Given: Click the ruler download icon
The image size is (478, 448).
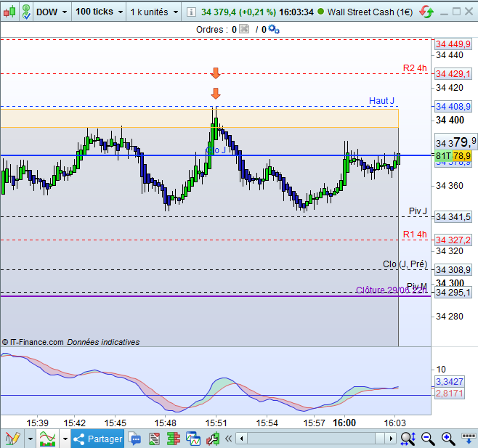Looking at the screenshot, I should tap(469, 439).
